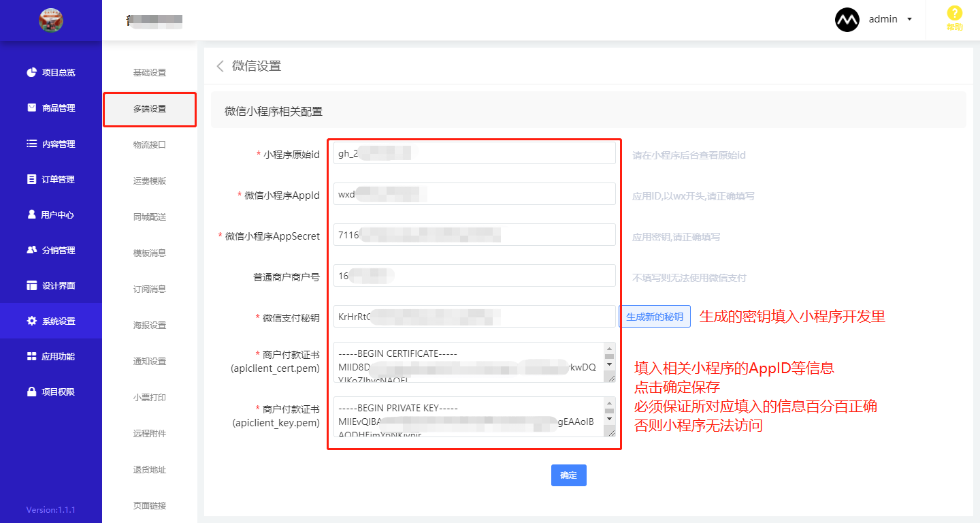Image resolution: width=980 pixels, height=523 pixels.
Task: Click the admin username text
Action: (x=883, y=19)
